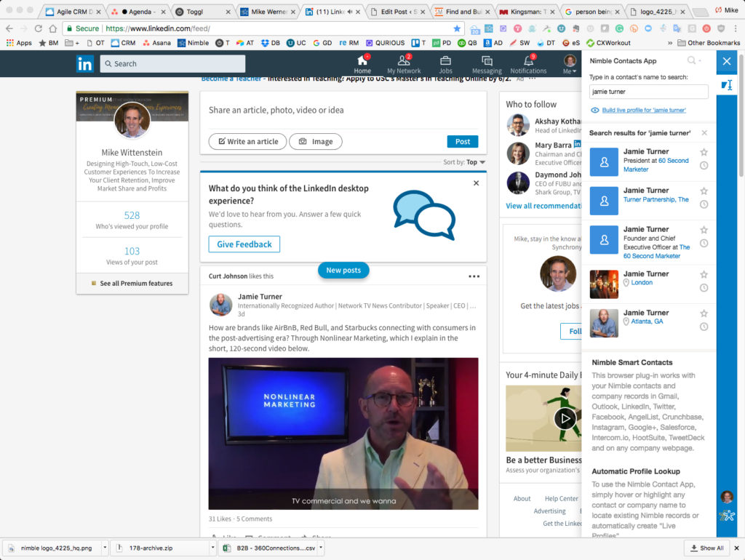Switch to the Kingsman tab
The image size is (745, 560).
point(527,12)
